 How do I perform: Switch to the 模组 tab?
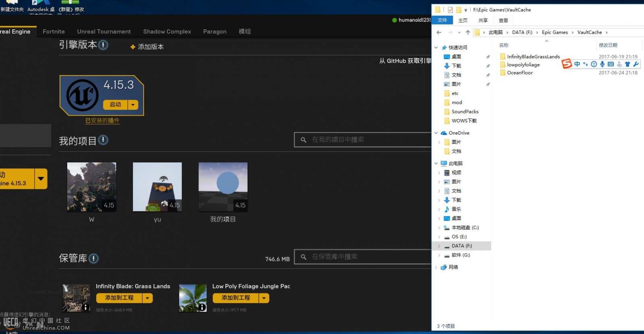pyautogui.click(x=245, y=31)
